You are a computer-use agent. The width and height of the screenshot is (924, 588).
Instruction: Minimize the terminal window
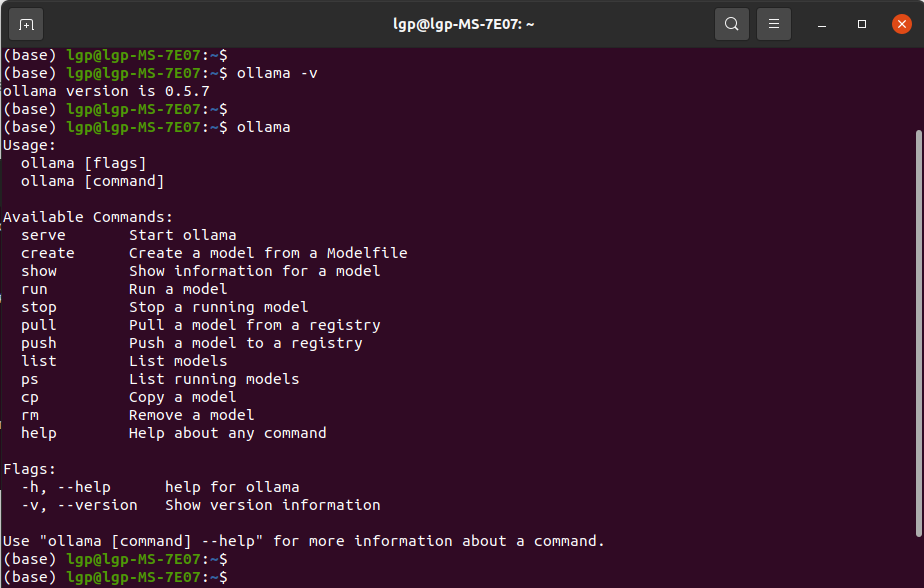[821, 24]
